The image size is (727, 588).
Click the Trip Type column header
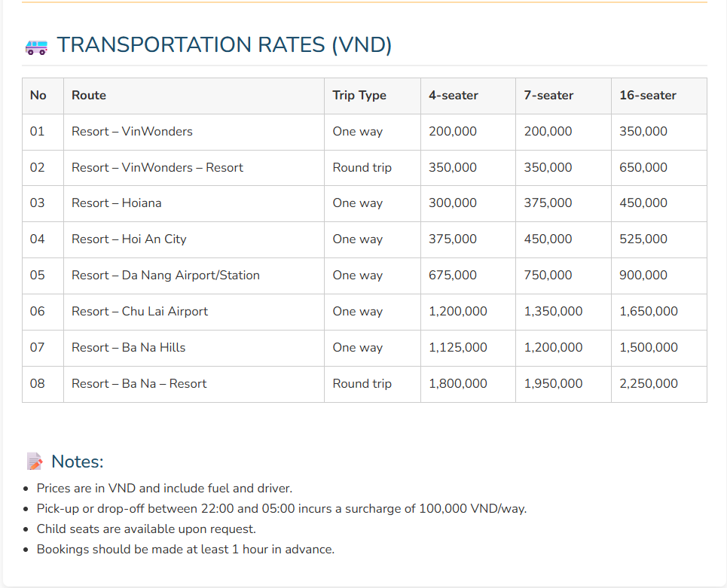(x=359, y=96)
